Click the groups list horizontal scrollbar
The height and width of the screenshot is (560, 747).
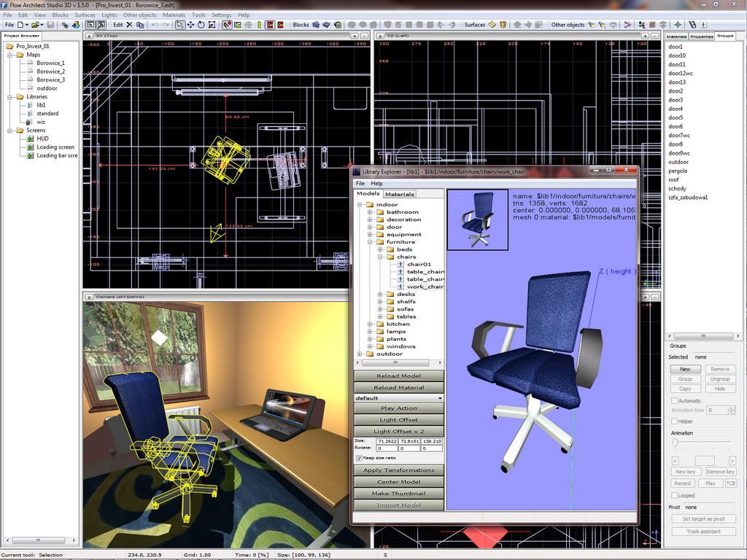(x=703, y=335)
